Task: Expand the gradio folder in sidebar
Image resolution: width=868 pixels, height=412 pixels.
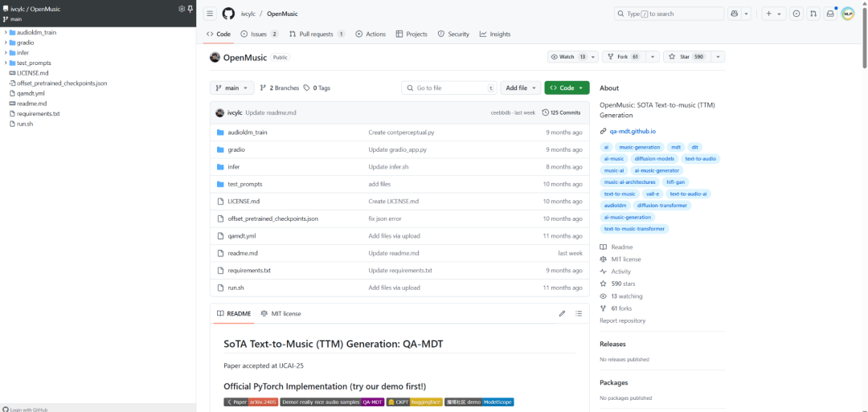Action: click(6, 43)
